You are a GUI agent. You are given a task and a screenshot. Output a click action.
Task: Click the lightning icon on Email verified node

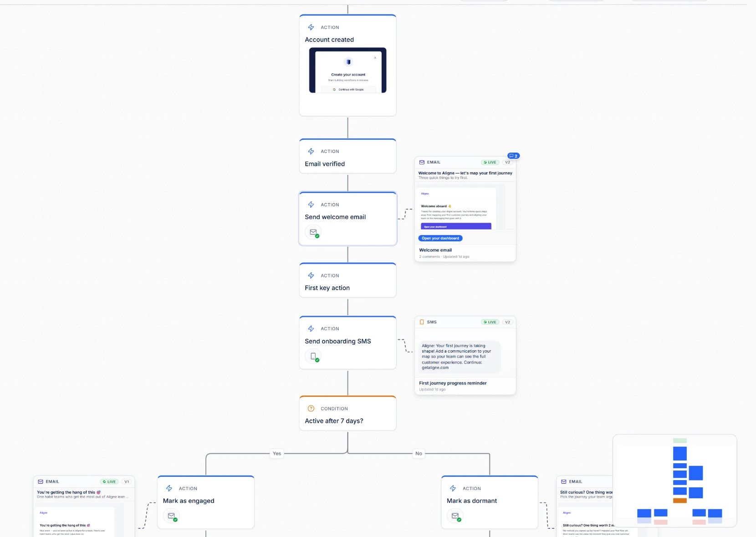311,151
